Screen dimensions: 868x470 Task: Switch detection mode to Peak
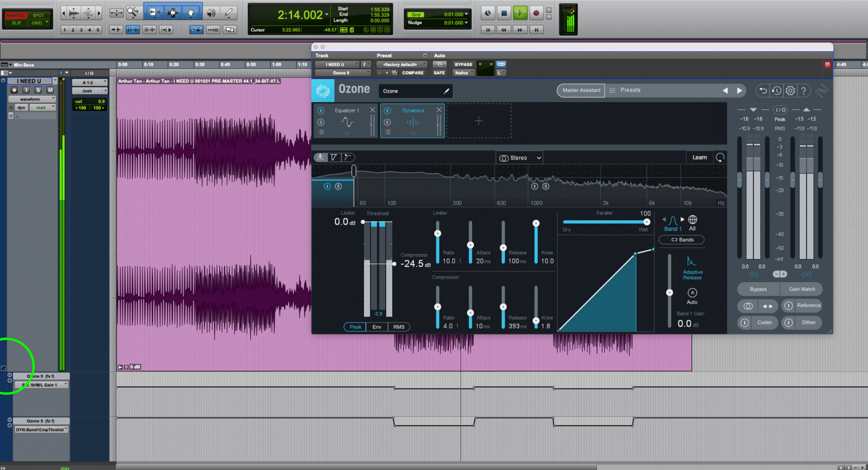[355, 327]
